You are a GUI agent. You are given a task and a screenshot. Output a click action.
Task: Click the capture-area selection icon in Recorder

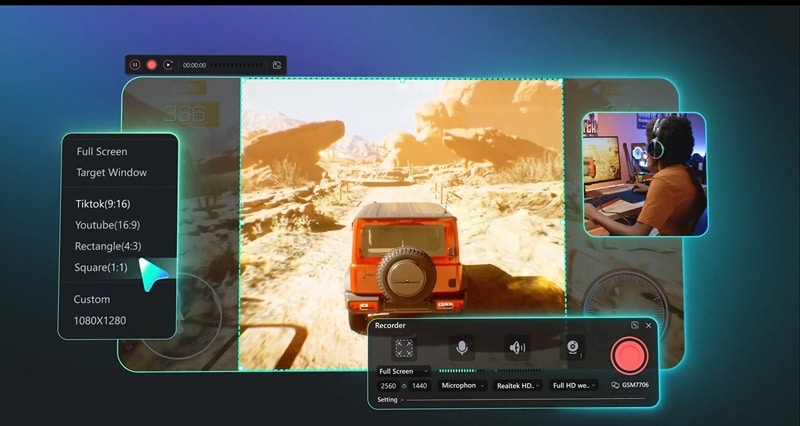click(404, 348)
